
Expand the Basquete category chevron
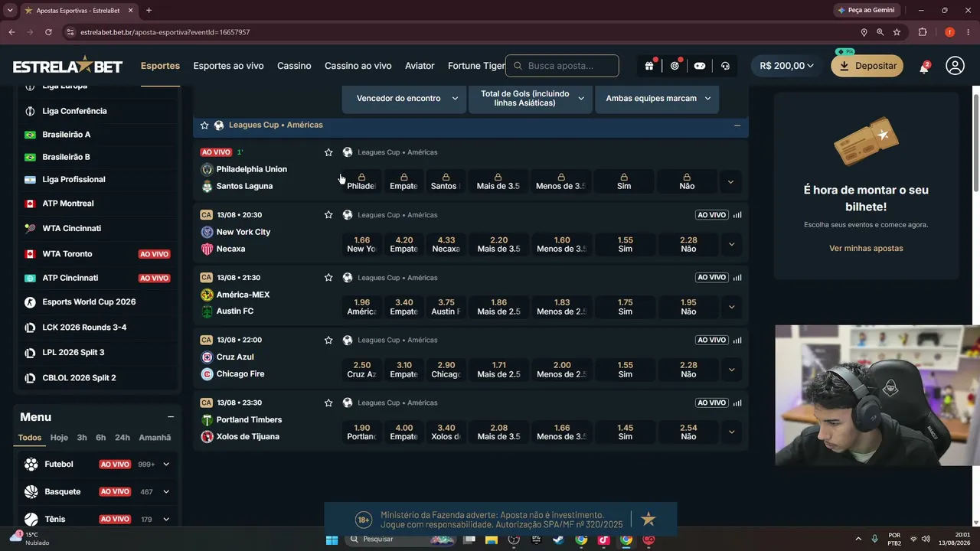[x=166, y=492]
